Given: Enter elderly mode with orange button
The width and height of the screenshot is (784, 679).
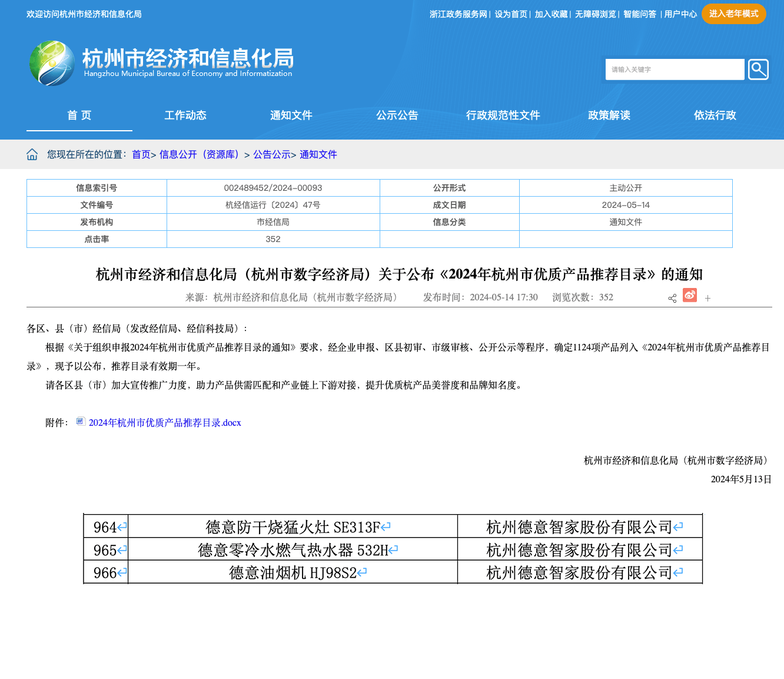Looking at the screenshot, I should (733, 14).
